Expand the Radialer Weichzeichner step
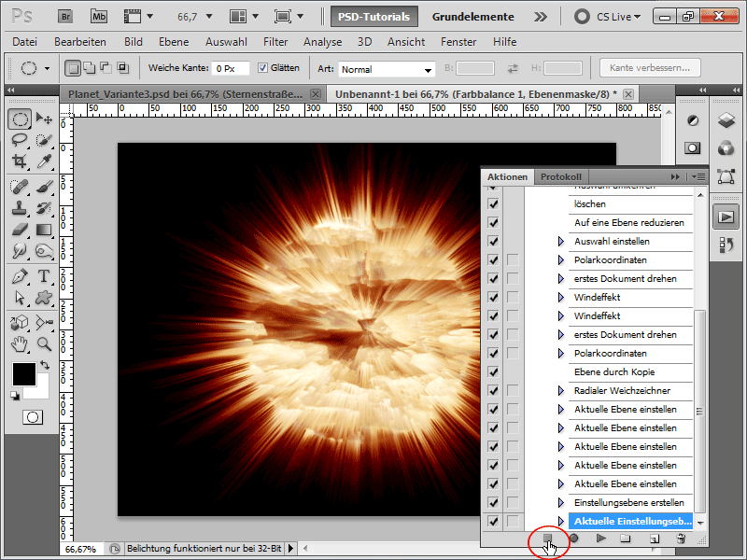This screenshot has width=747, height=560. pos(561,390)
